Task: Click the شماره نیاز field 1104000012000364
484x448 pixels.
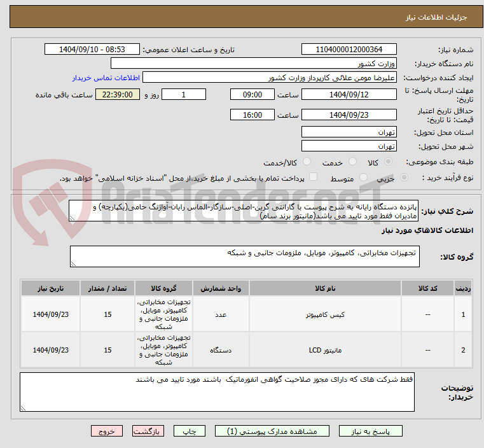Action: [349, 50]
